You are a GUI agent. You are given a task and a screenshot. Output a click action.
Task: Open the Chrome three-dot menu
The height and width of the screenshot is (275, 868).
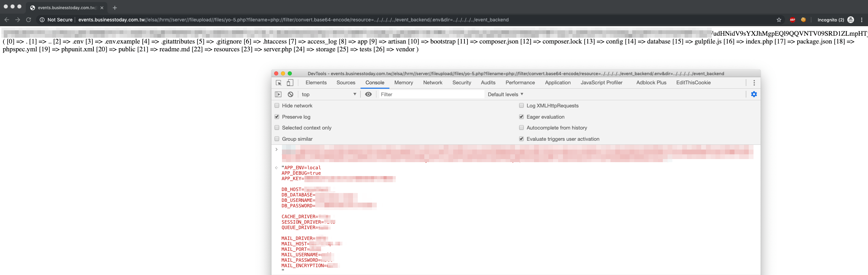[x=862, y=20]
